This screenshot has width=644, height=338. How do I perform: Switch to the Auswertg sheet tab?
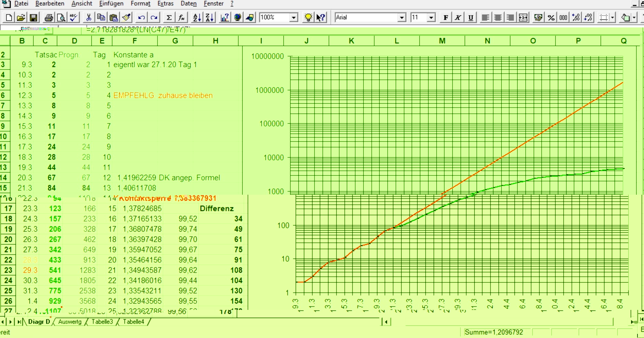(70, 322)
